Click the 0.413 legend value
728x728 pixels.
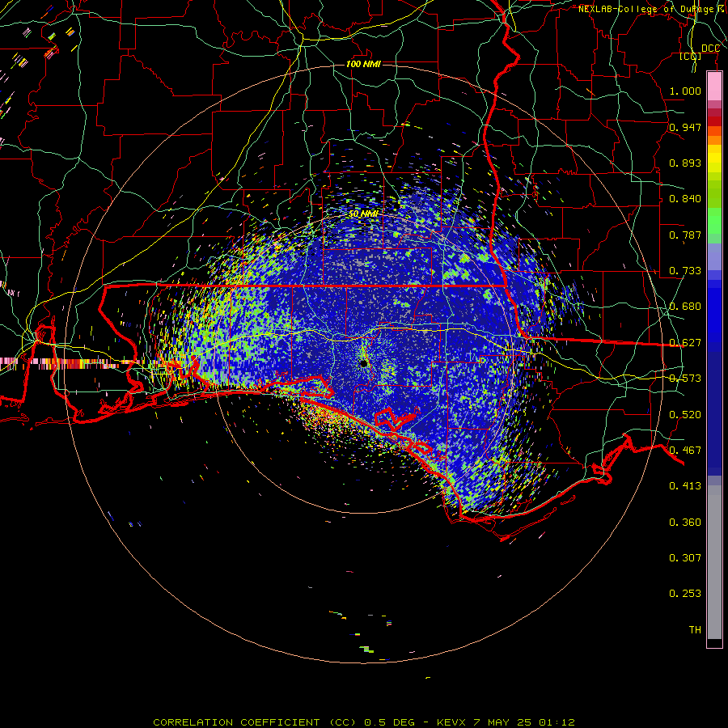[x=685, y=486]
